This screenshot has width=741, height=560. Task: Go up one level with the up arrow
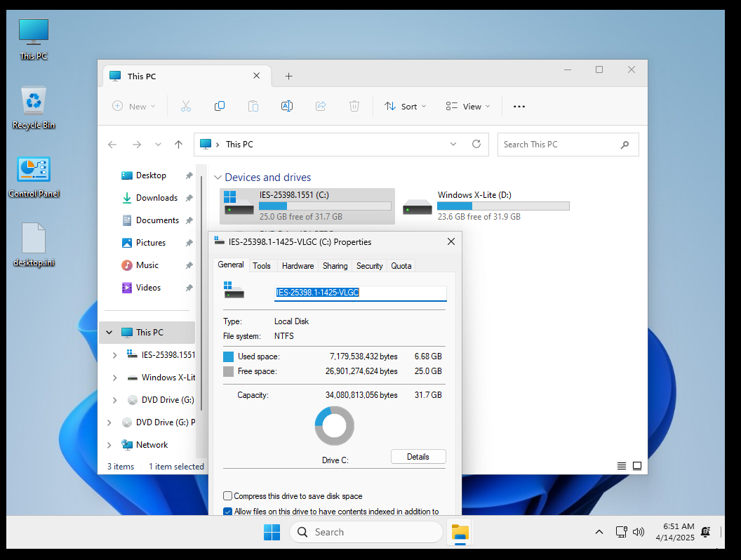(x=178, y=145)
